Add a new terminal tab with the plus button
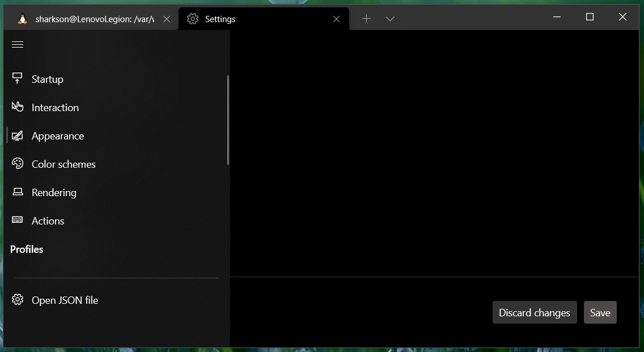Viewport: 644px width, 352px height. pos(366,19)
